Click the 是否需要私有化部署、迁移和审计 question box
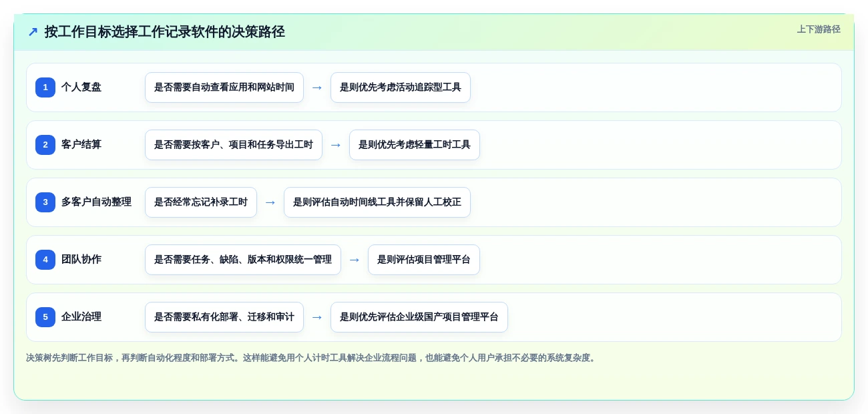Viewport: 868px width, 414px height. (224, 317)
